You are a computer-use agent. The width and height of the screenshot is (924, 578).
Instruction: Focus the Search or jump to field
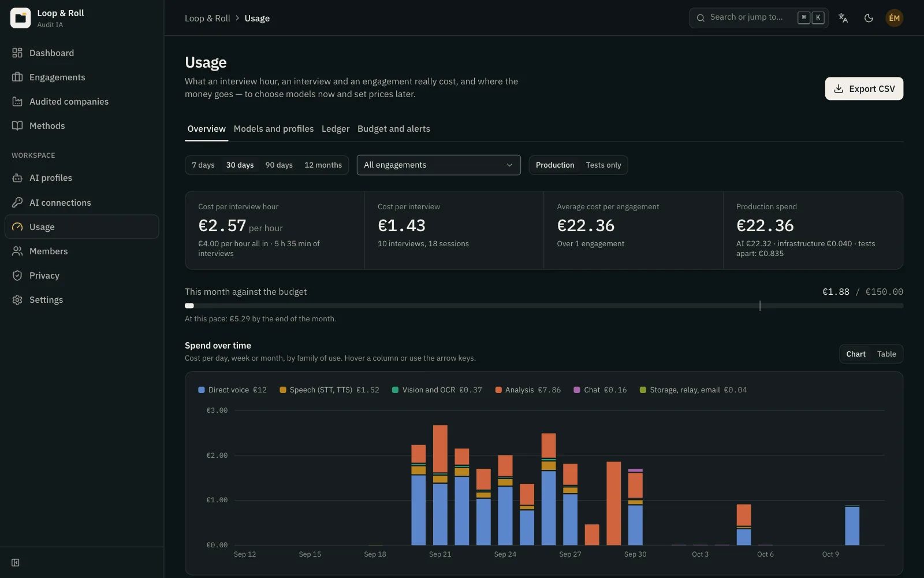759,18
